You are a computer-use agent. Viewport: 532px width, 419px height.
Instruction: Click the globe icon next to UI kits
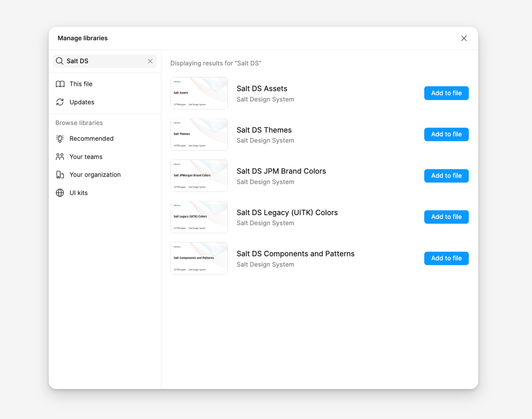click(x=60, y=193)
